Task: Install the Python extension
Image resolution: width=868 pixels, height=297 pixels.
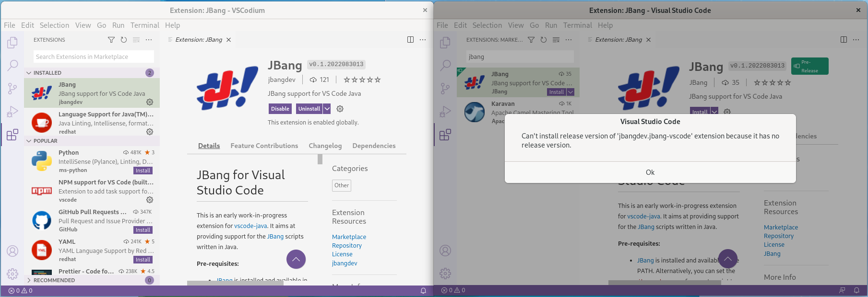Action: pos(143,171)
